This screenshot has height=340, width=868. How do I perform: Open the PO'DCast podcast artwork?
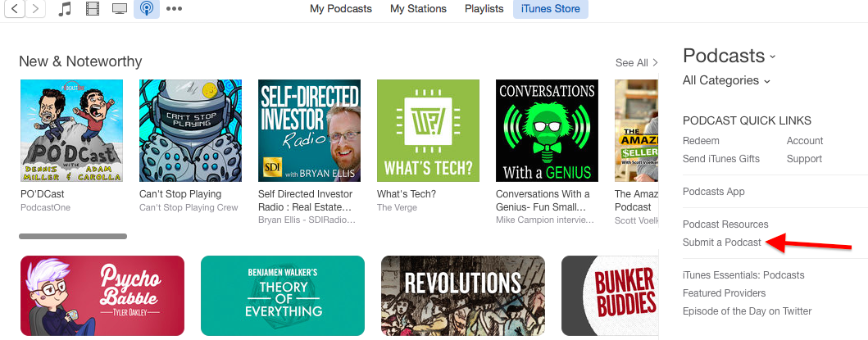(x=71, y=131)
